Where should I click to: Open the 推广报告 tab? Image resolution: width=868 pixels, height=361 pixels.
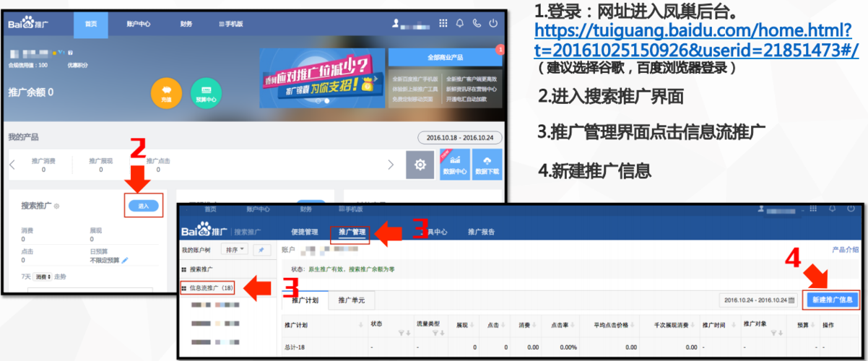tap(482, 232)
